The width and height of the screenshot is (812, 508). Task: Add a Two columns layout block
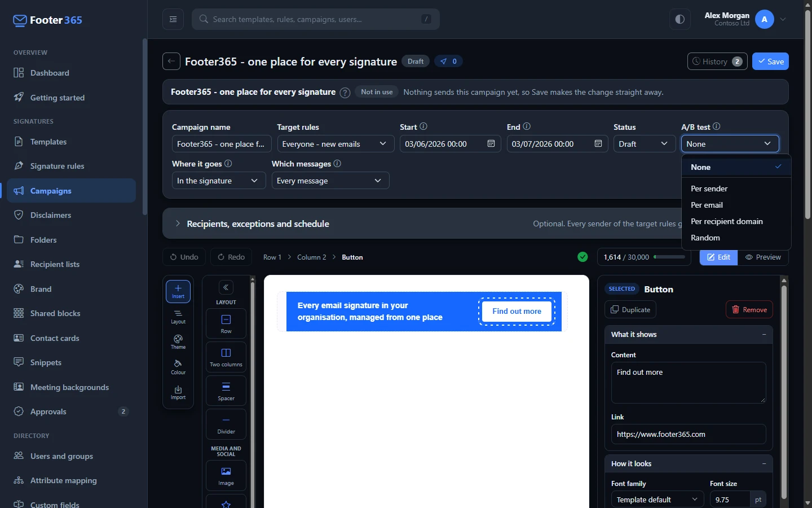point(226,357)
